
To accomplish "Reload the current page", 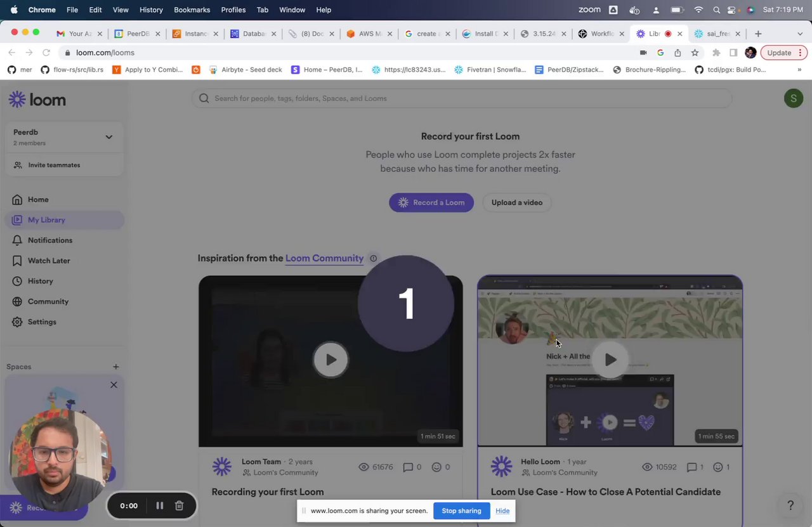I will 46,53.
